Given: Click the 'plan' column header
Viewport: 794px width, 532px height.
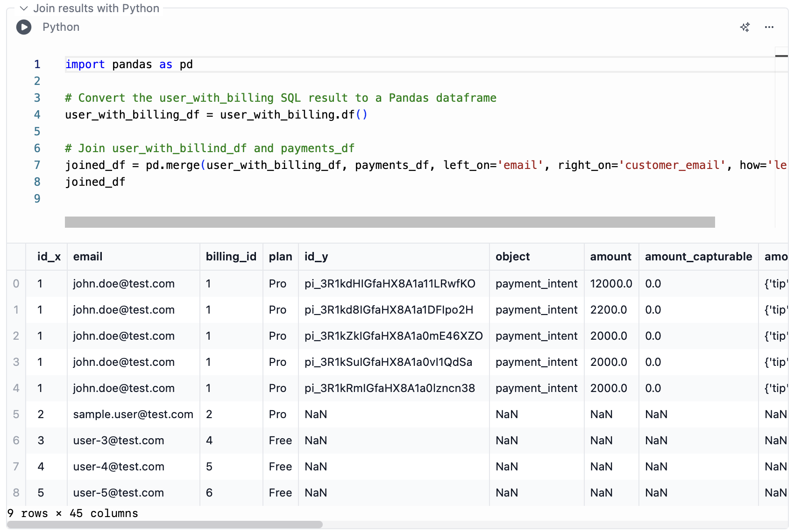Looking at the screenshot, I should pyautogui.click(x=281, y=257).
